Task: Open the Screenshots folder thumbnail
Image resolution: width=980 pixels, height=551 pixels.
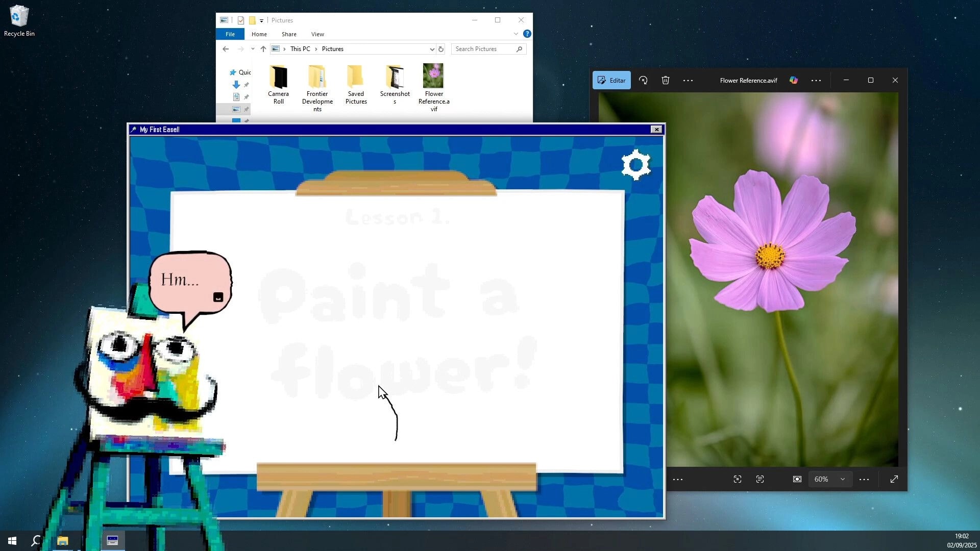Action: [x=395, y=77]
